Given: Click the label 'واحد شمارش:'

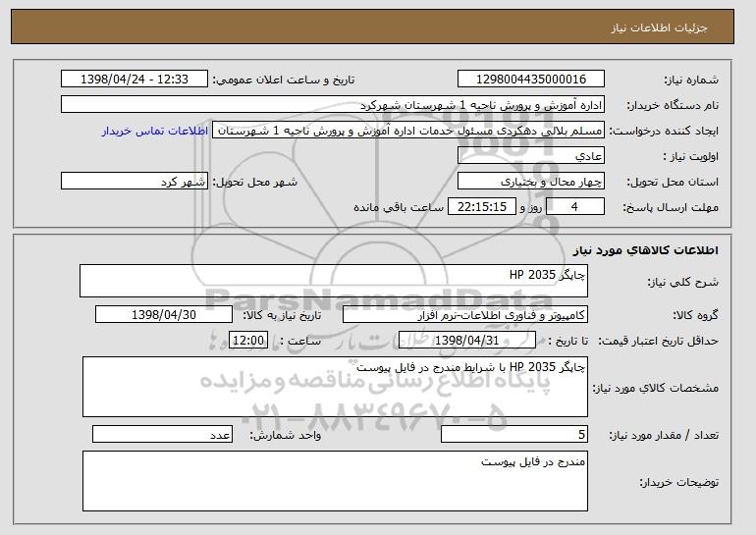Looking at the screenshot, I should coord(286,436).
